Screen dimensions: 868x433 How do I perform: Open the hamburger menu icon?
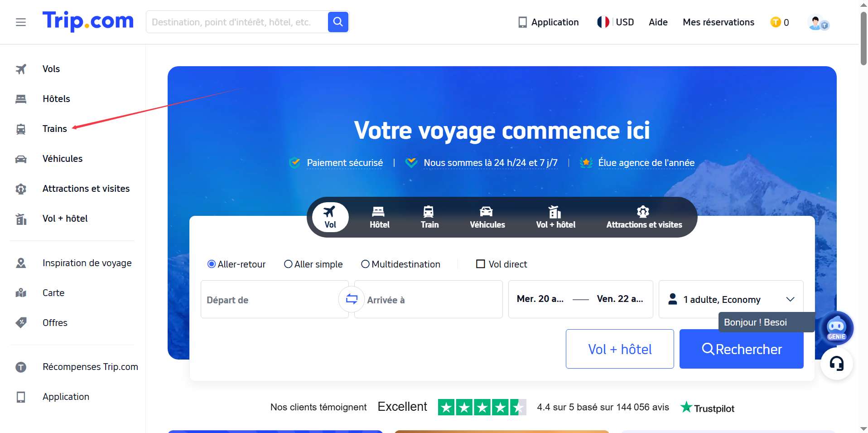tap(21, 22)
